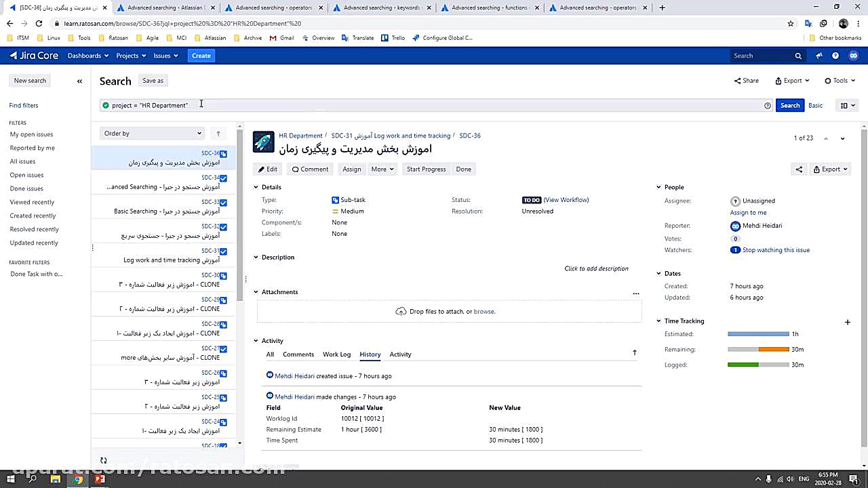Click the magnifier icon in header search

[x=798, y=56]
